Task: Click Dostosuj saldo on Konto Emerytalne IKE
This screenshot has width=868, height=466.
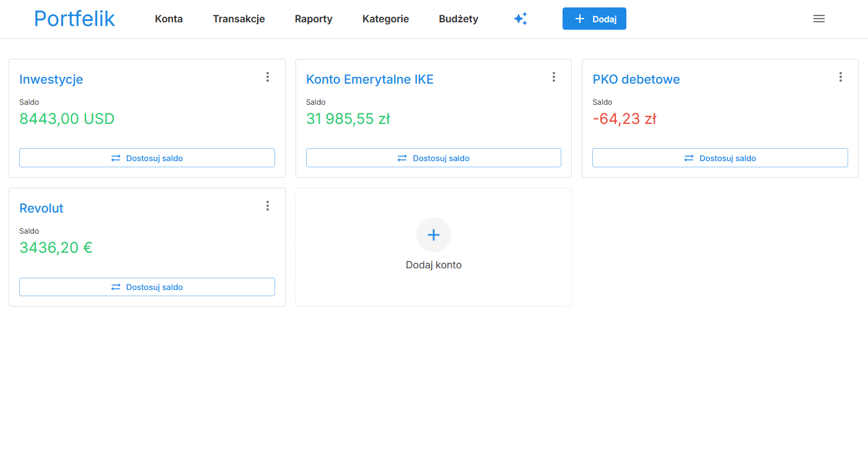Action: click(434, 158)
